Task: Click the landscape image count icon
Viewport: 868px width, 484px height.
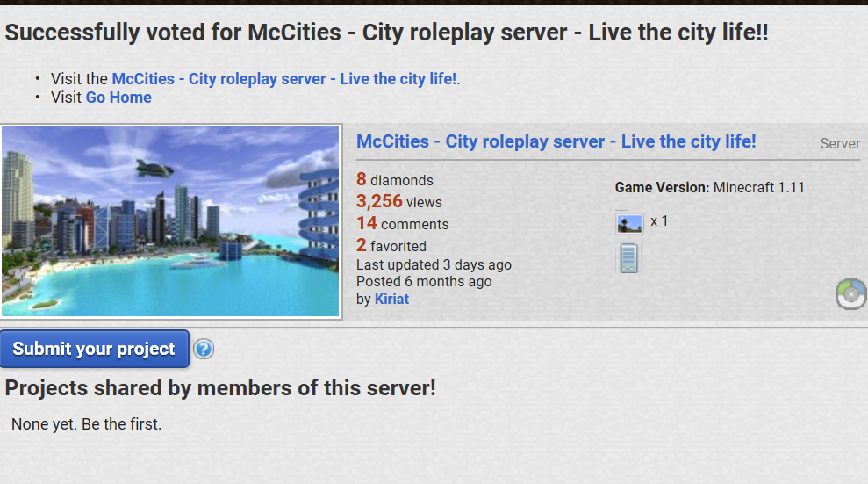Action: coord(629,224)
